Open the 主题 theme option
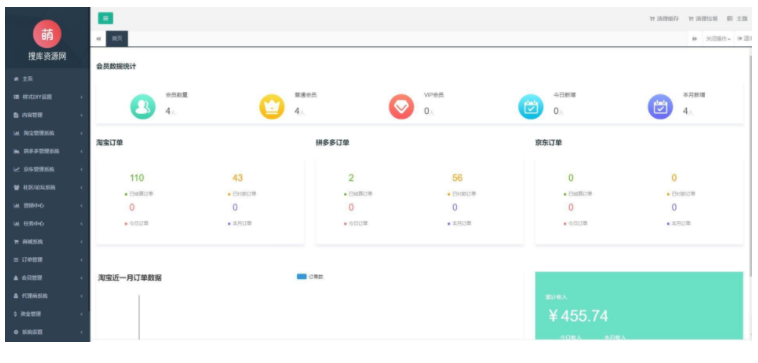This screenshot has height=363, width=758. coord(738,18)
